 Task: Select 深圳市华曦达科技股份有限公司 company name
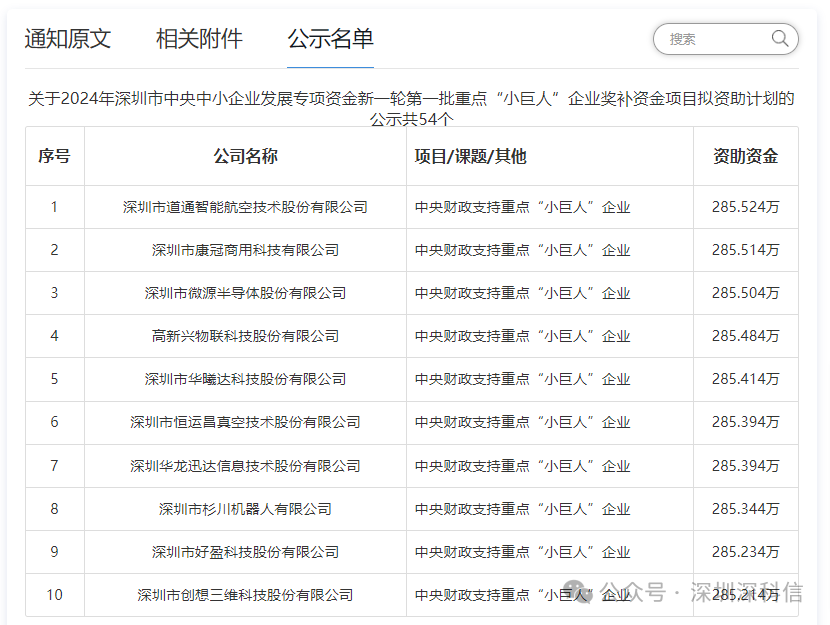pos(246,379)
